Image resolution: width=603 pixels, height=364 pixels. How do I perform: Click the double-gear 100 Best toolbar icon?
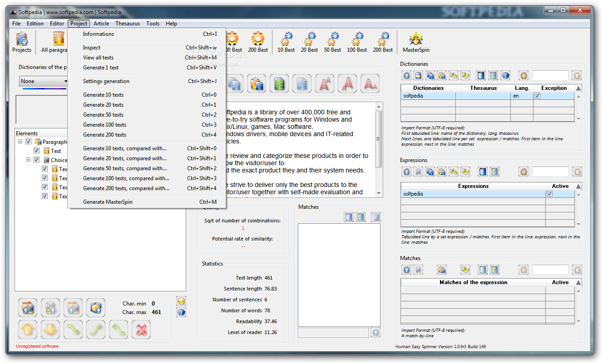357,42
